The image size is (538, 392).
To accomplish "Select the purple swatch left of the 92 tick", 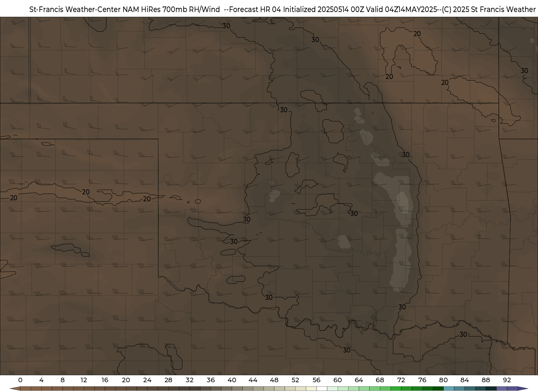I will point(502,389).
